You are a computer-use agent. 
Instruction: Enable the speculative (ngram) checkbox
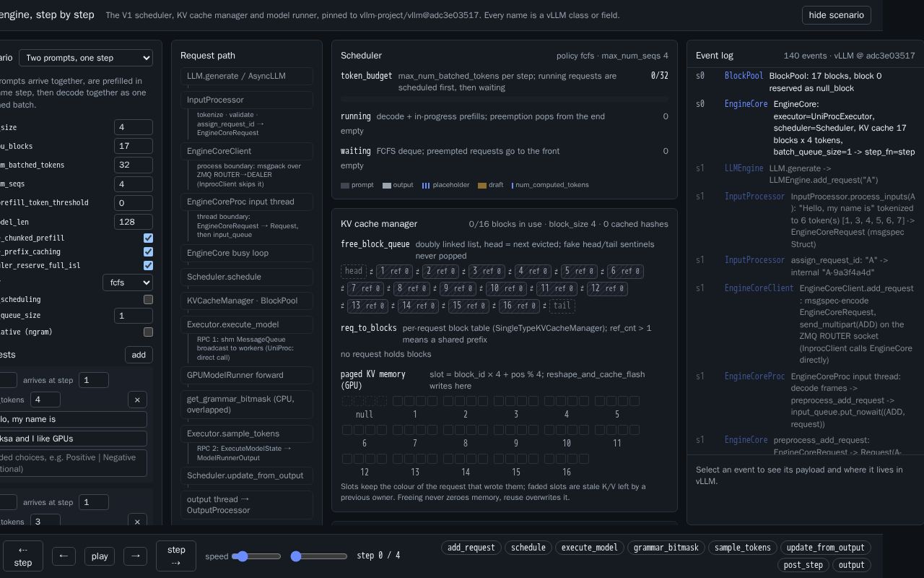[148, 332]
